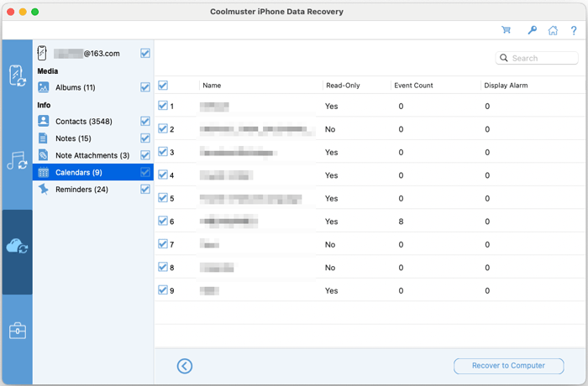
Task: Go to the home icon
Action: pyautogui.click(x=553, y=30)
